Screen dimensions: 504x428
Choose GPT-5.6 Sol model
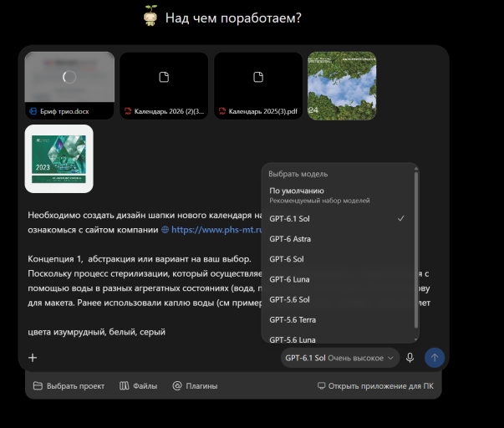point(338,300)
